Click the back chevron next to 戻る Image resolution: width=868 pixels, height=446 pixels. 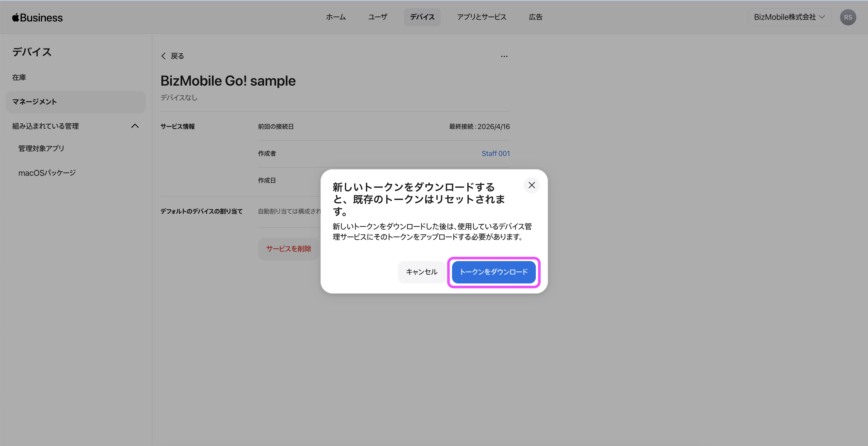(x=164, y=56)
